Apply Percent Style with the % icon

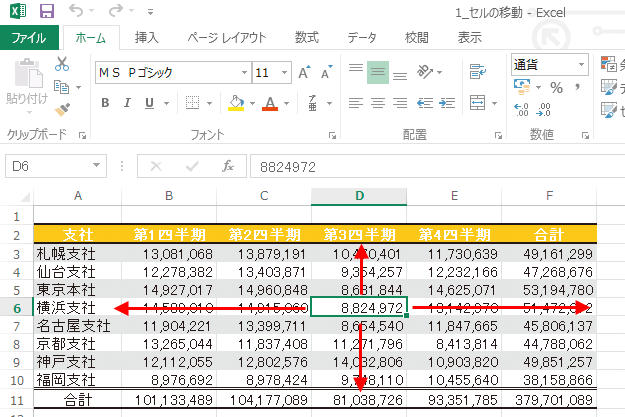click(556, 87)
